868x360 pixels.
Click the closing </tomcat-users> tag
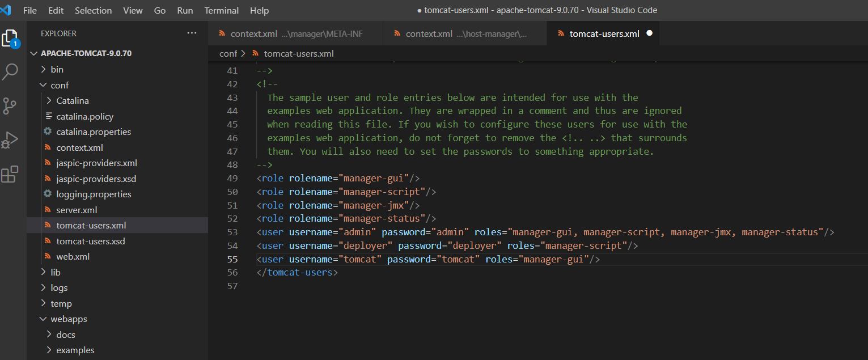297,272
